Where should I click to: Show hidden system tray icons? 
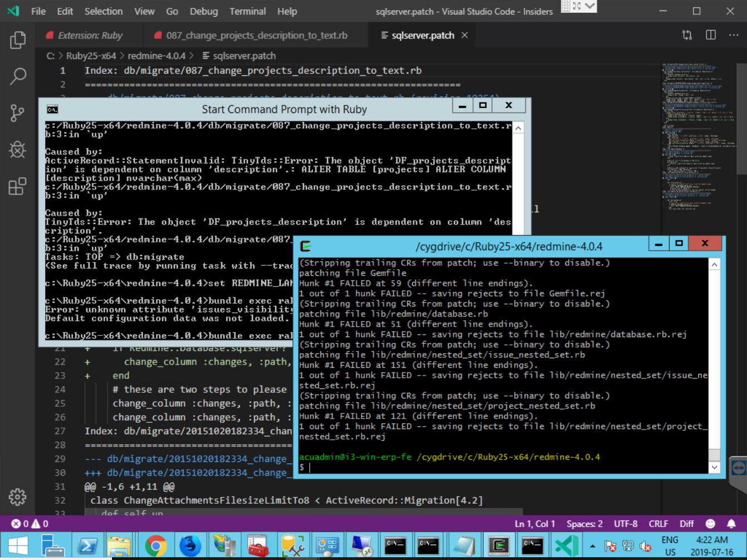593,546
